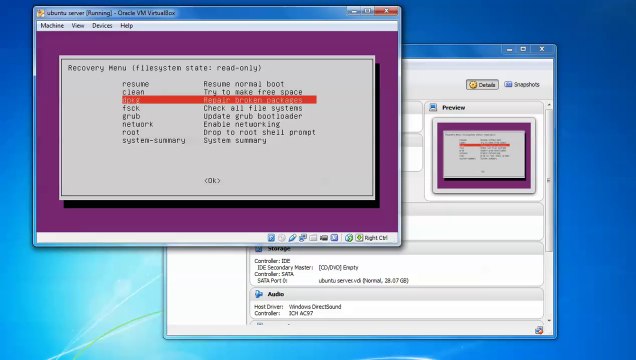Click the Storage section icon in Manager window
Screen dimensions: 636x360
pyautogui.click(x=258, y=248)
